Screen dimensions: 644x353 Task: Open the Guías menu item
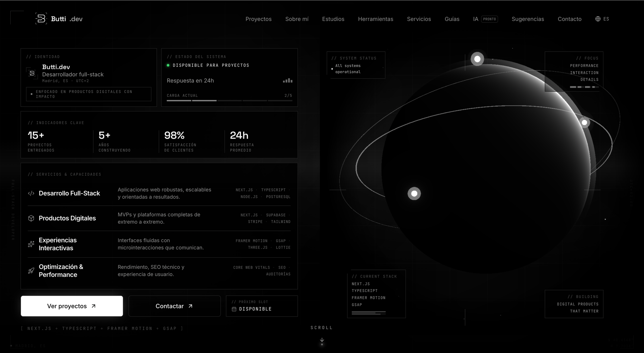[452, 19]
